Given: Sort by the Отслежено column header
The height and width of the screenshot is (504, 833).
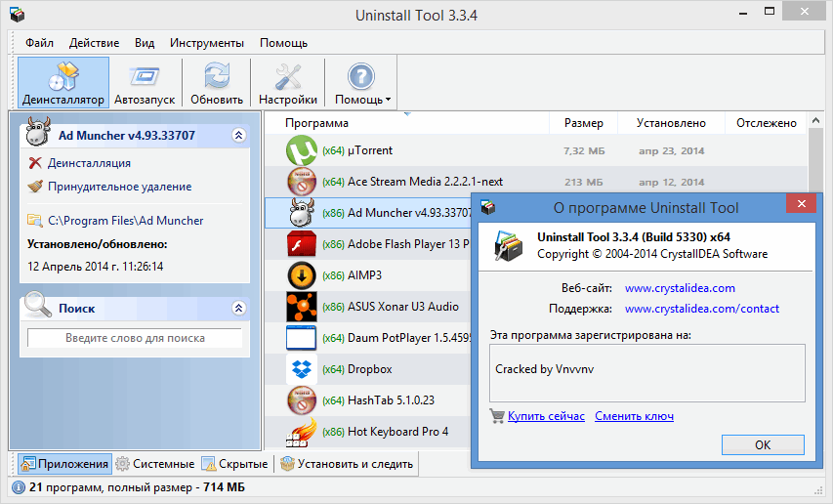Looking at the screenshot, I should click(766, 123).
